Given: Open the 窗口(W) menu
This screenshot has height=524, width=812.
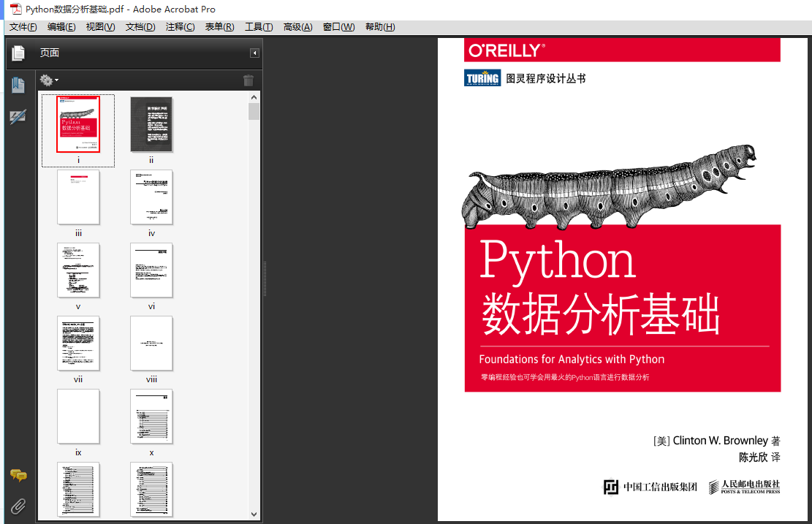Looking at the screenshot, I should (338, 27).
